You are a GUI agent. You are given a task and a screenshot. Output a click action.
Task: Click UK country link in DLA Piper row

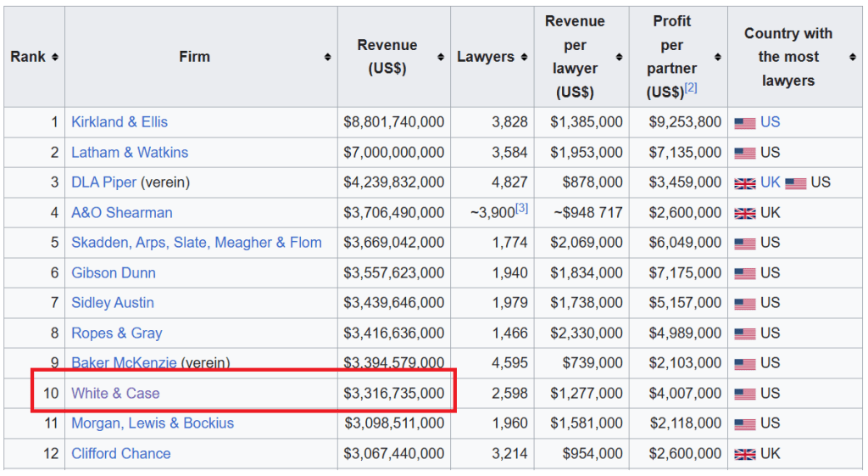(x=770, y=182)
